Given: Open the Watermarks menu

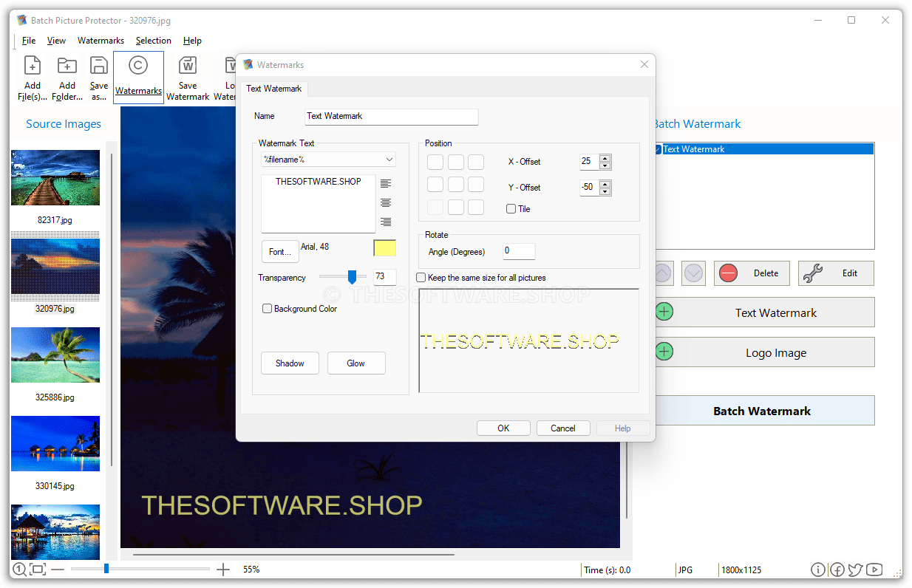Looking at the screenshot, I should coord(101,41).
